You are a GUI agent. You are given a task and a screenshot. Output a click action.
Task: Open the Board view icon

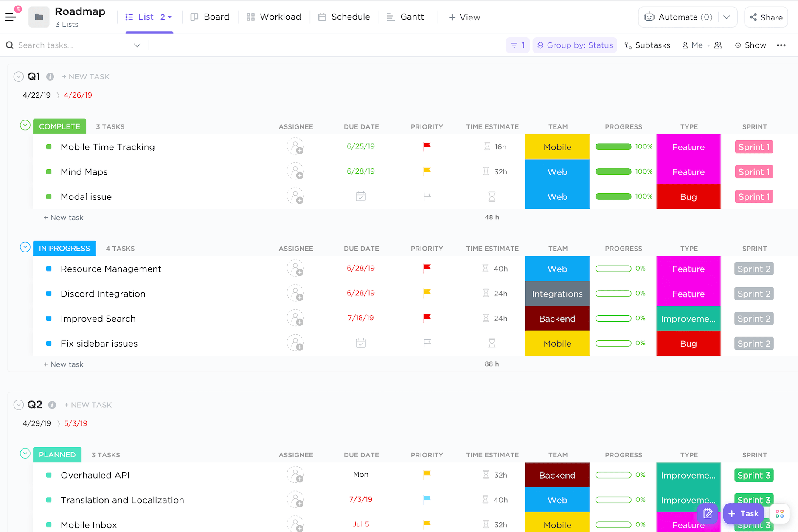click(194, 17)
